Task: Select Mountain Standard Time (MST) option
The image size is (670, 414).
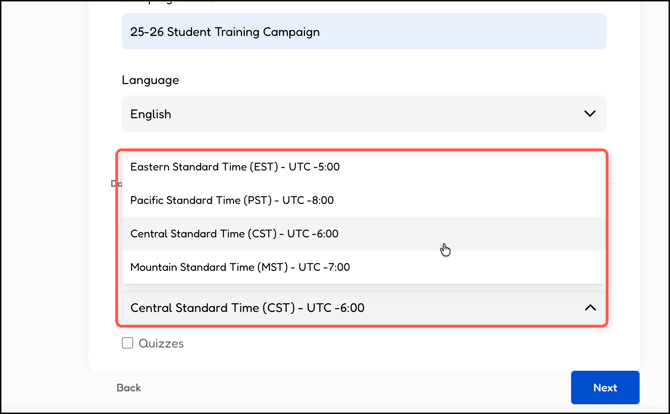Action: click(x=240, y=267)
